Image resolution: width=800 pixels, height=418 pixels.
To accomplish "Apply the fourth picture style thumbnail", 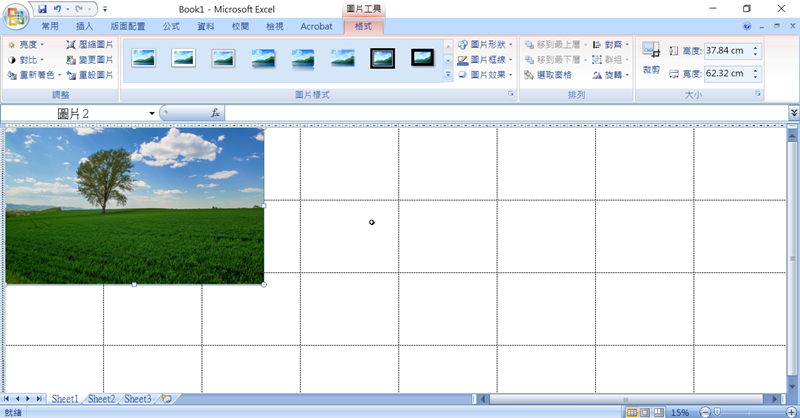I will click(263, 58).
